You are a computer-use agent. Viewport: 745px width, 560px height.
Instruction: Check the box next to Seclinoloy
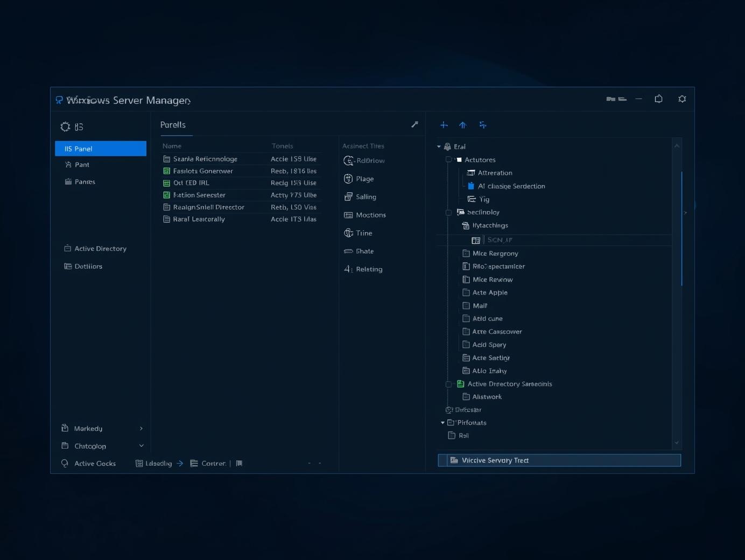(x=448, y=212)
